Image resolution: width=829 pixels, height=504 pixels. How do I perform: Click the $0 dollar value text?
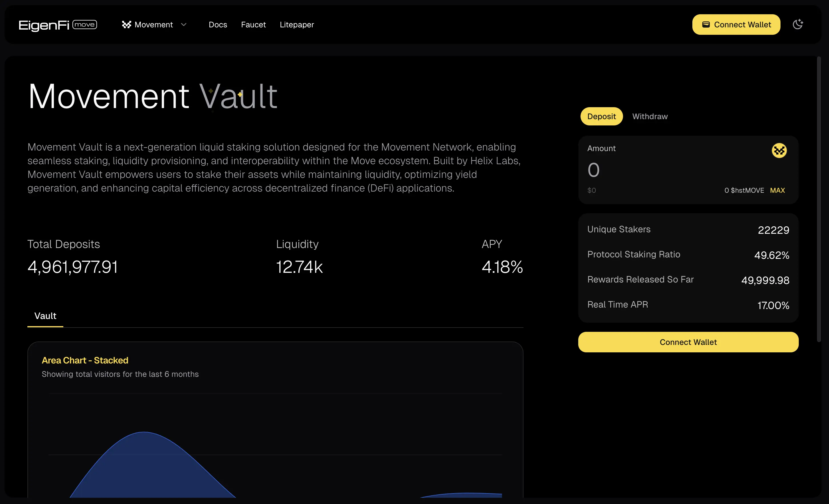[591, 190]
